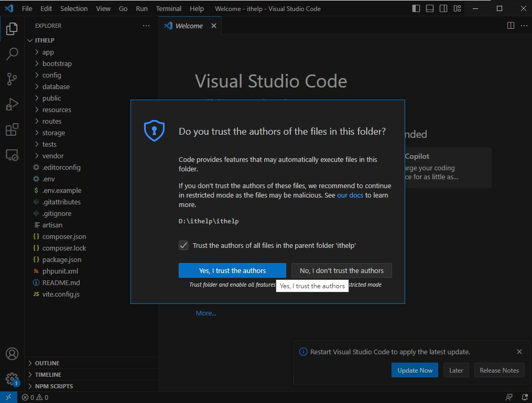Screen dimensions: 532x403
Task: Open the Customize Layout icon
Action: [x=457, y=8]
